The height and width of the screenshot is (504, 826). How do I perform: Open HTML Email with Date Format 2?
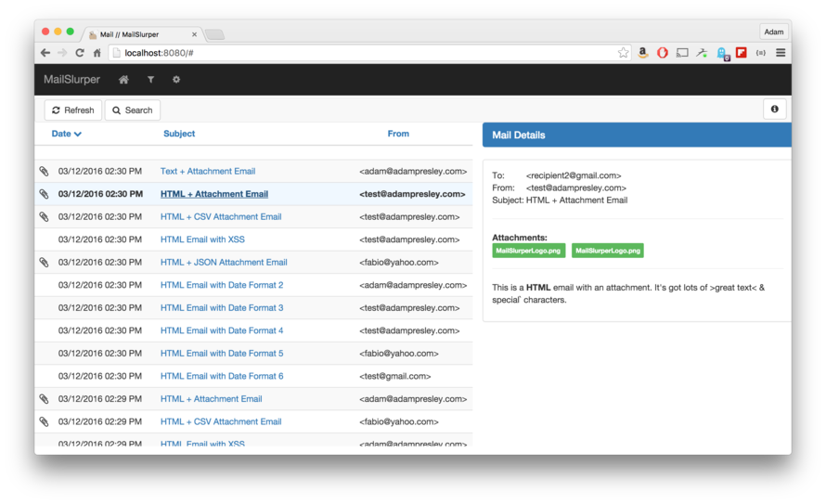click(x=222, y=285)
